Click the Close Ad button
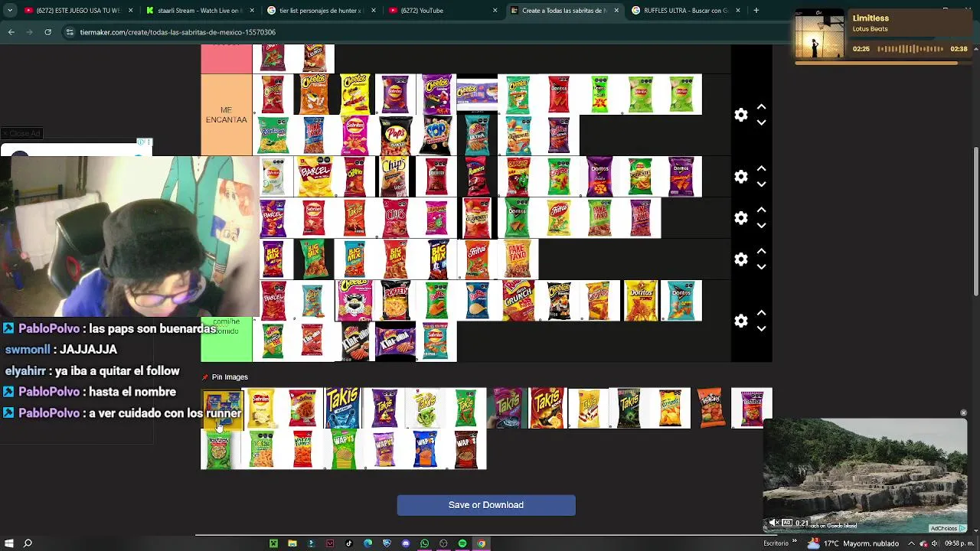The height and width of the screenshot is (551, 980). [x=21, y=134]
